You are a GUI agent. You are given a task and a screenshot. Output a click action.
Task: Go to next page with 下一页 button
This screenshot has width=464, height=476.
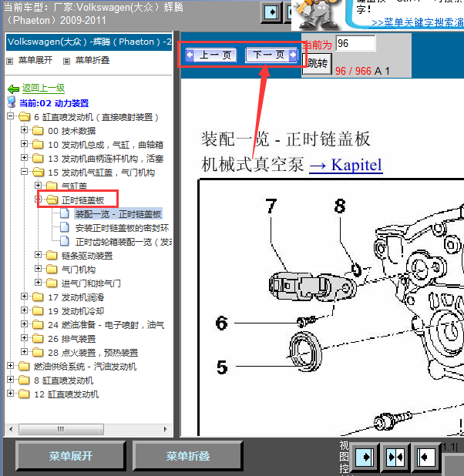(x=271, y=55)
